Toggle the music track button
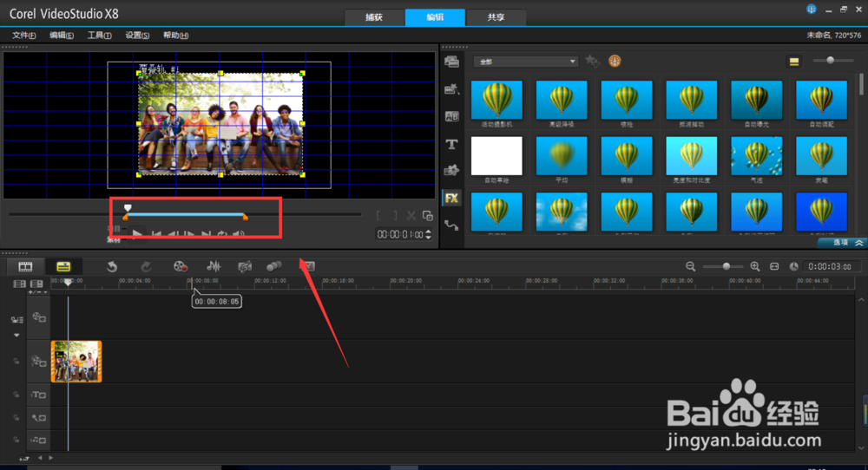Screen dimensions: 868x470 point(39,441)
